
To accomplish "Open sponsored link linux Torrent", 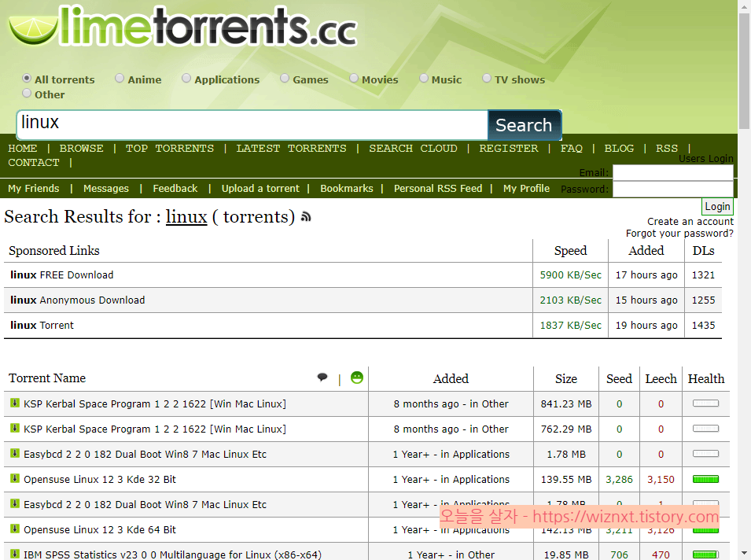I will (42, 326).
